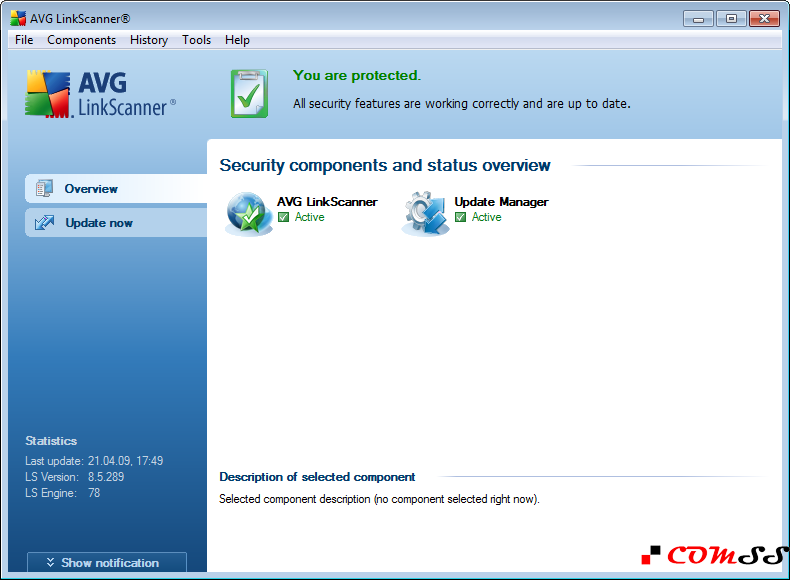Select the Overview navigation button
The width and height of the screenshot is (790, 580).
click(115, 189)
